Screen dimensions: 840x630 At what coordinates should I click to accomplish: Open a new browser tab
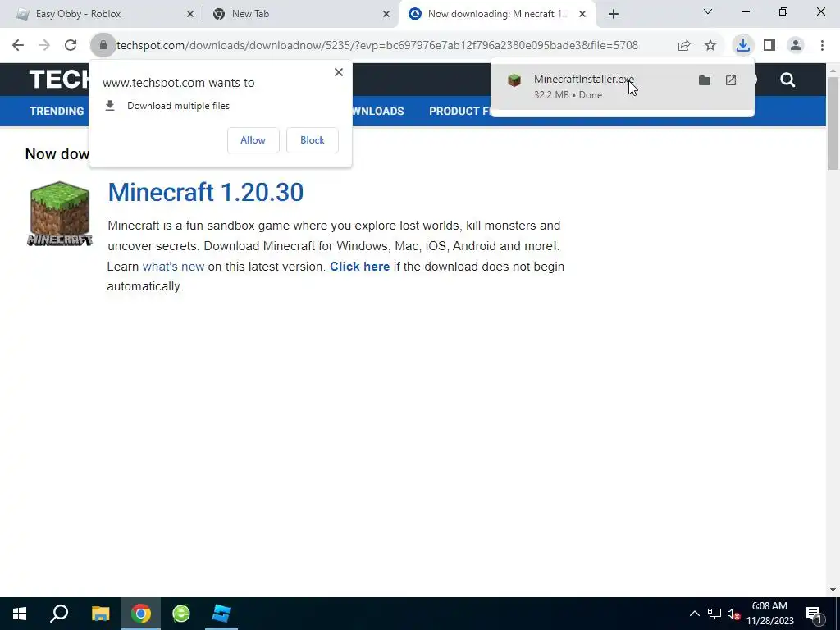pos(614,14)
